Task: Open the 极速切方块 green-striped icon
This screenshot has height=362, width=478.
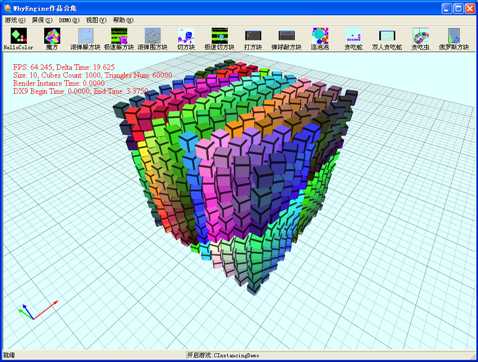Action: (x=220, y=39)
